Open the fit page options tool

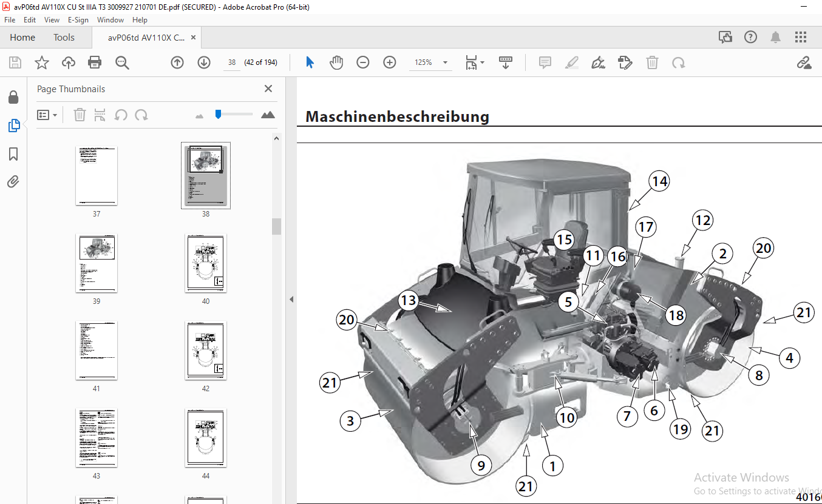474,62
